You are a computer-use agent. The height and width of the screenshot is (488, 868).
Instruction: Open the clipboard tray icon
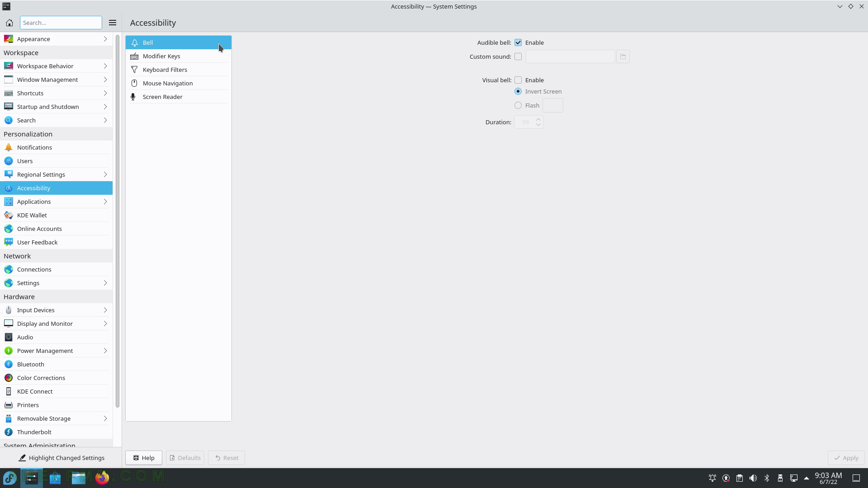(x=740, y=478)
